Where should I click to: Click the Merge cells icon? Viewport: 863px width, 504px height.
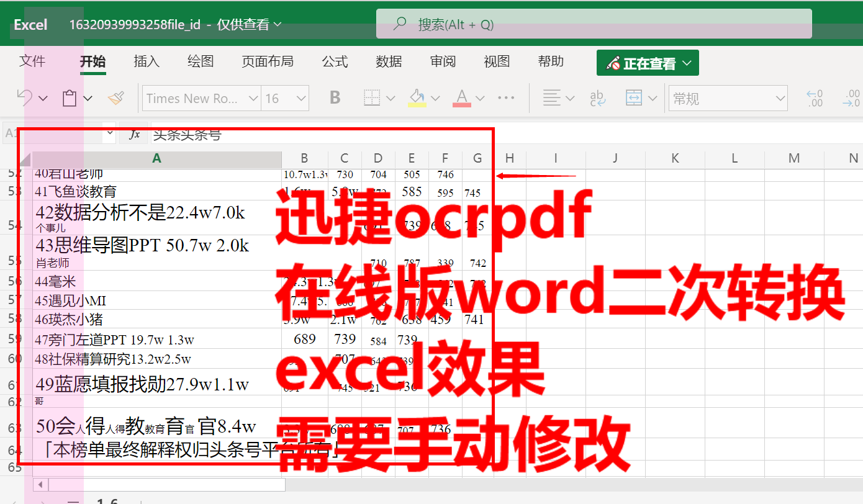[x=634, y=97]
